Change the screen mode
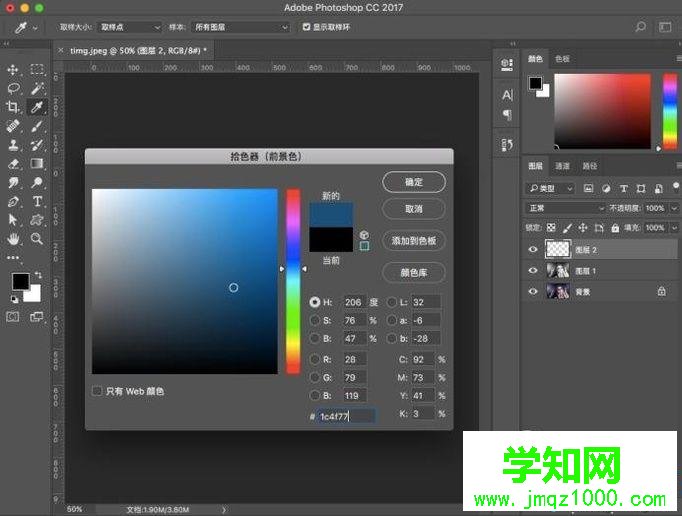The width and height of the screenshot is (682, 516). 37,316
